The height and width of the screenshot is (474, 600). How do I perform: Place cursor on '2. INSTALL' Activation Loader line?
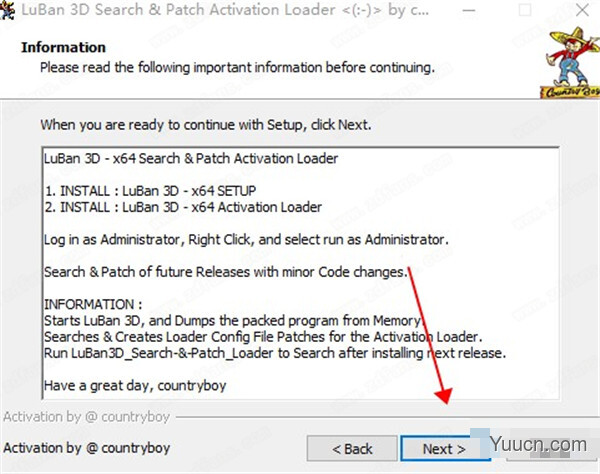(x=183, y=207)
